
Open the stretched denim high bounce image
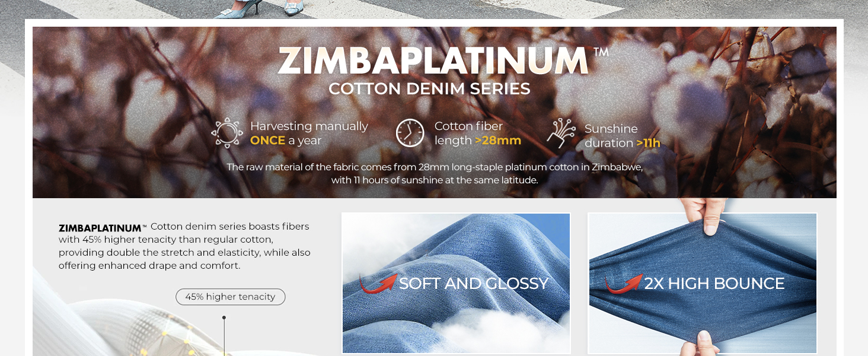pos(703,283)
